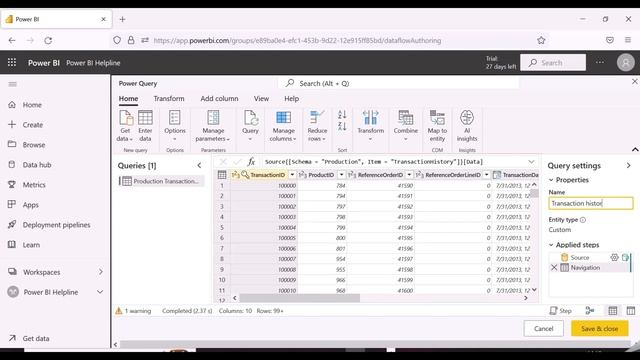Image resolution: width=640 pixels, height=360 pixels.
Task: Open the TransactionID column filter dropdown
Action: point(292,175)
